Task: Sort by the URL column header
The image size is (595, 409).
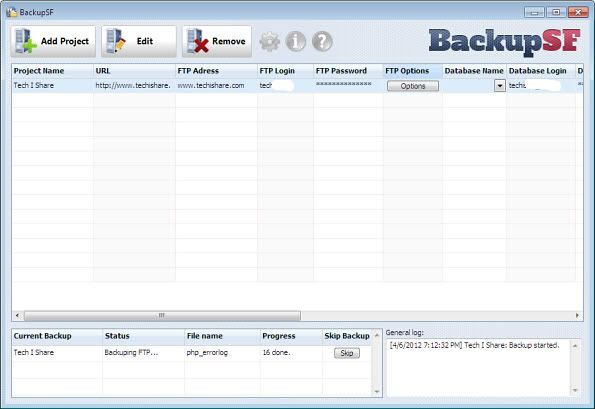Action: pos(134,71)
